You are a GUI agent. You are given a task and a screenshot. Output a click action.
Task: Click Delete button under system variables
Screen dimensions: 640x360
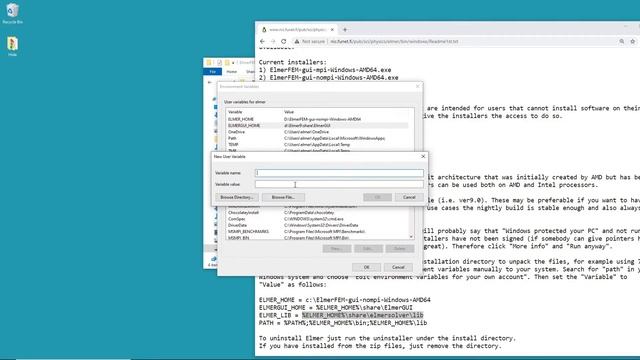pyautogui.click(x=400, y=249)
